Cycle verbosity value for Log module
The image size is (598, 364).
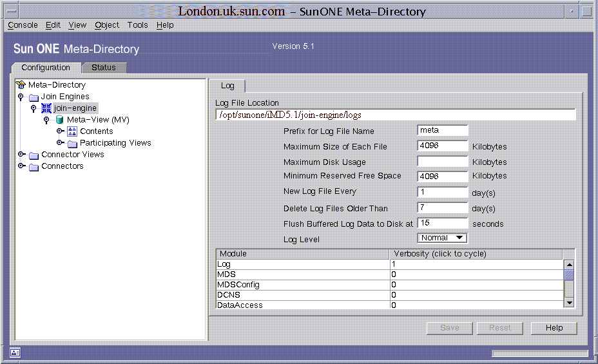coord(476,264)
